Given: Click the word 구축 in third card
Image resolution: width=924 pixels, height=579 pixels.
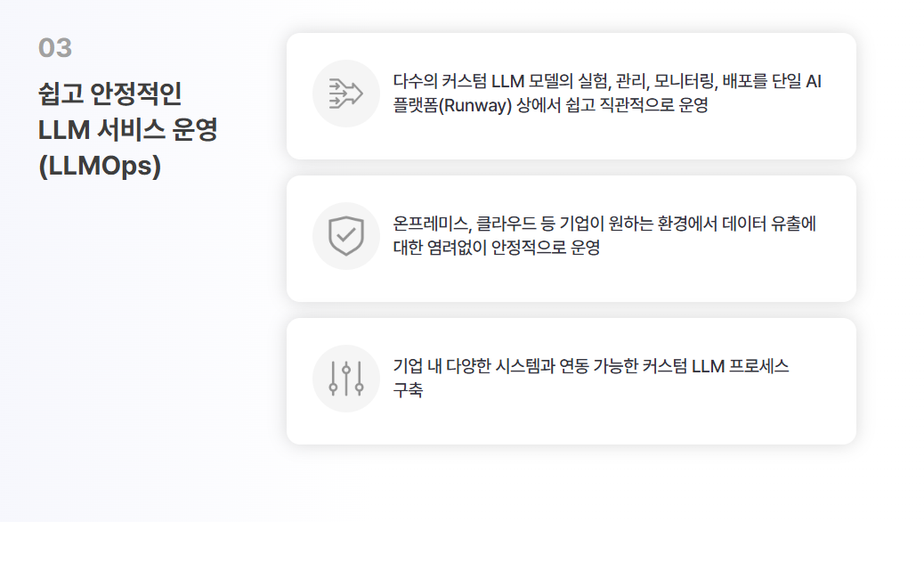Looking at the screenshot, I should pos(408,390).
